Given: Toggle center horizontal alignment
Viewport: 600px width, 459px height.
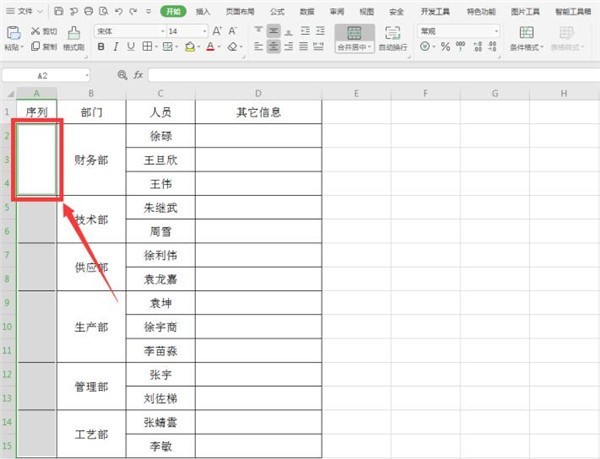Looking at the screenshot, I should (274, 47).
